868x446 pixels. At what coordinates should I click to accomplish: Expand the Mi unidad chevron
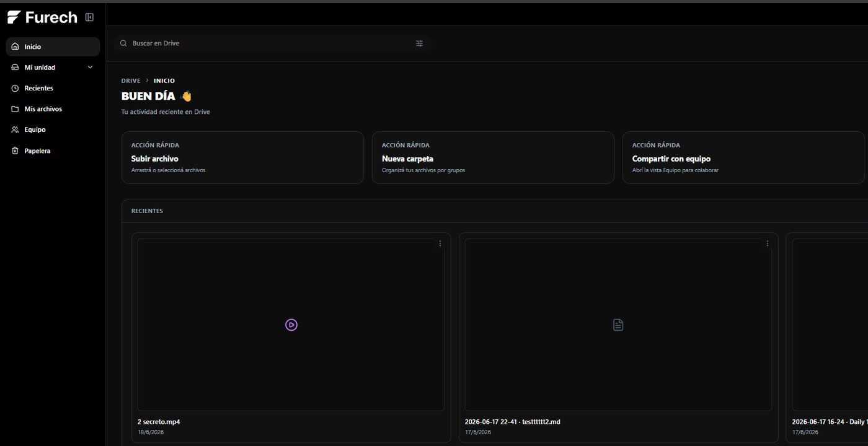pyautogui.click(x=90, y=68)
